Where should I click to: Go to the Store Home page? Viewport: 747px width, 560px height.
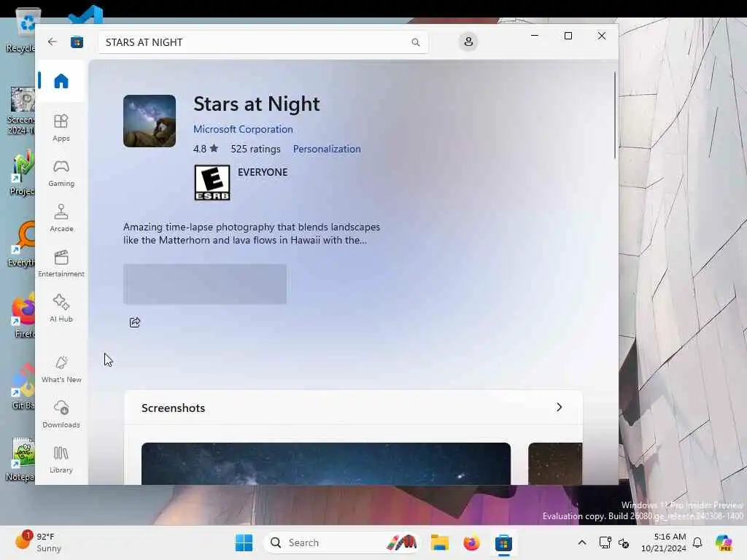pyautogui.click(x=61, y=81)
